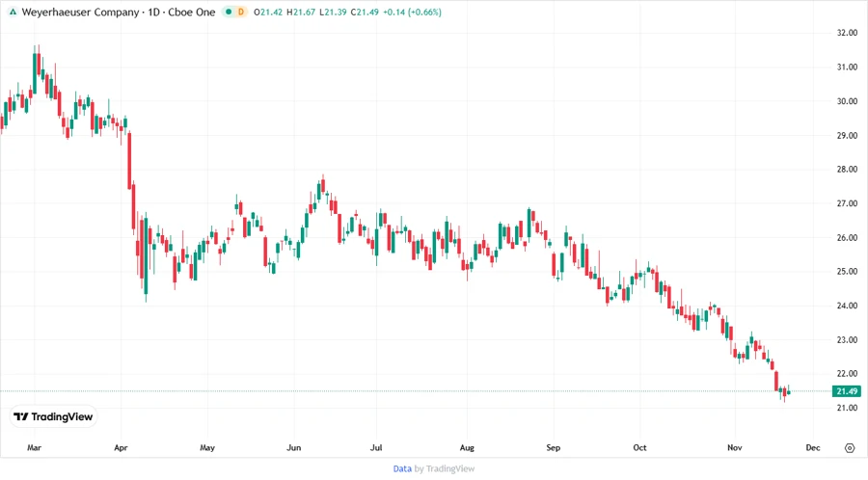Click the O21.42 open value

pyautogui.click(x=268, y=12)
